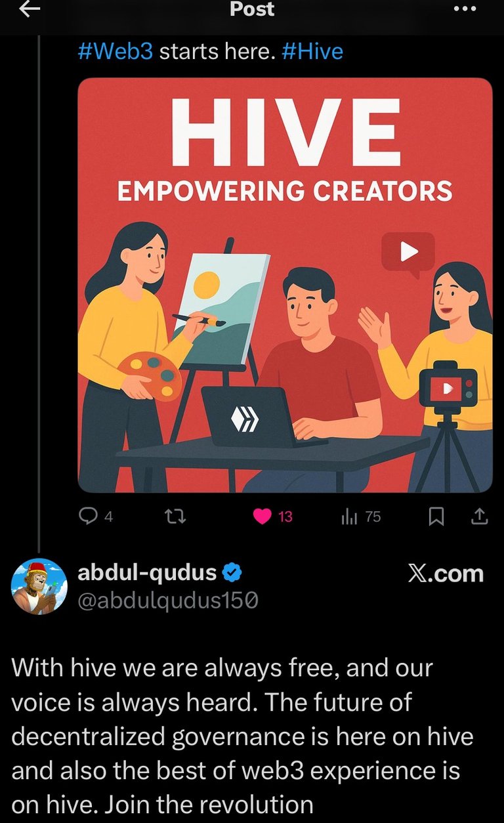
Task: Tap the blue verified badge icon
Action: 232,574
